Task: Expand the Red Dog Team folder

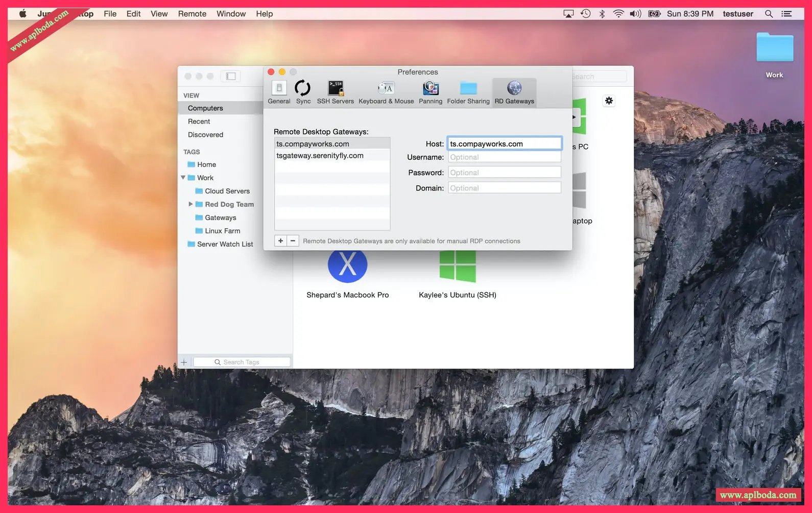Action: [190, 204]
